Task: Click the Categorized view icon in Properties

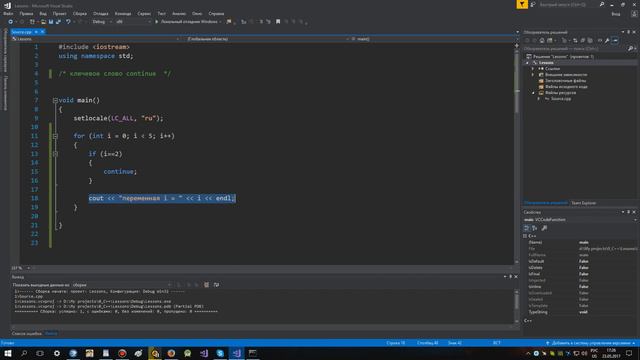Action: pyautogui.click(x=527, y=228)
